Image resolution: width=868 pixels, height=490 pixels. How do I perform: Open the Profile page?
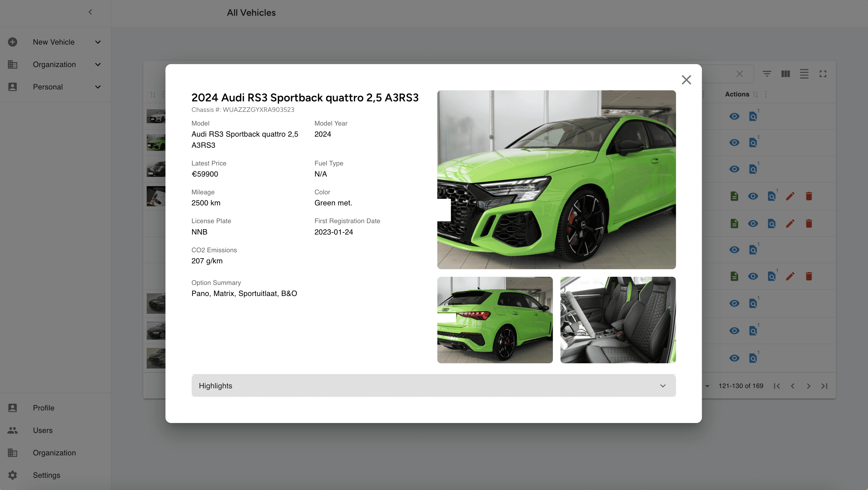(43, 408)
